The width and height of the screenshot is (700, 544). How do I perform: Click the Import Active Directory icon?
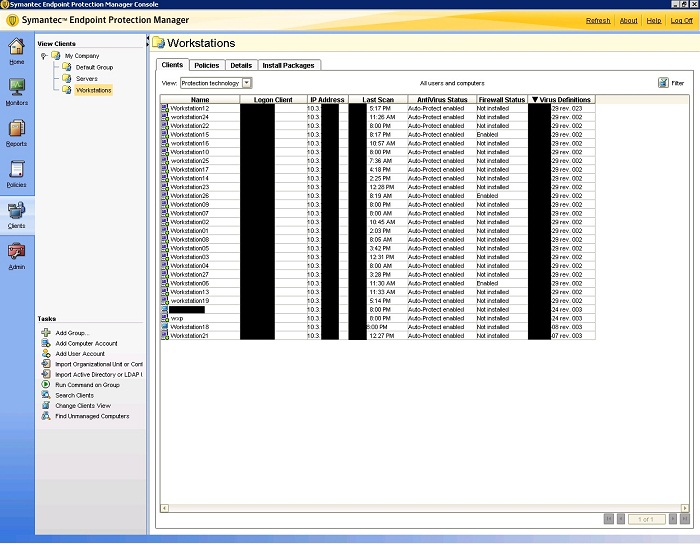46,374
